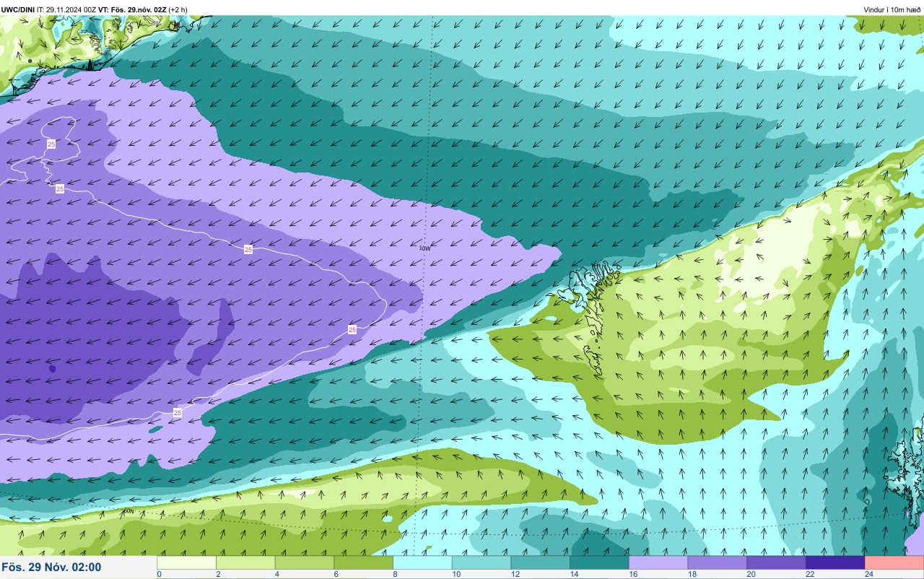The width and height of the screenshot is (924, 579).
Task: Click the pink above-24 m/s legend swatch
Action: (894, 562)
